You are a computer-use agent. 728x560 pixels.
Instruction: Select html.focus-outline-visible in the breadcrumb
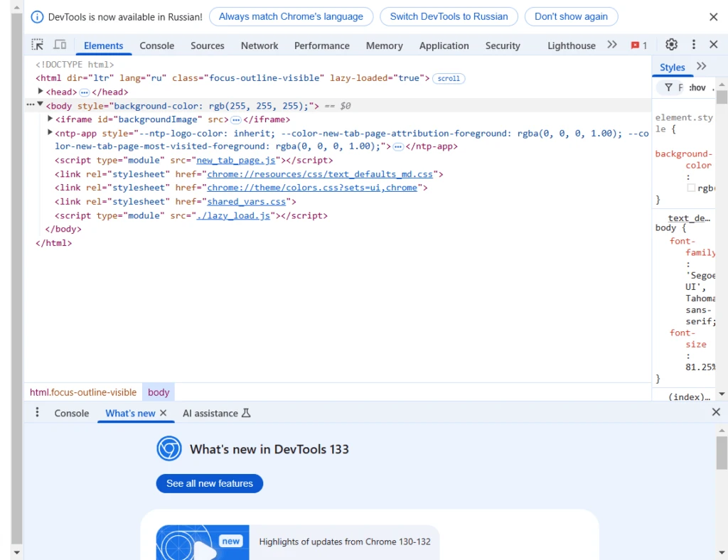83,392
